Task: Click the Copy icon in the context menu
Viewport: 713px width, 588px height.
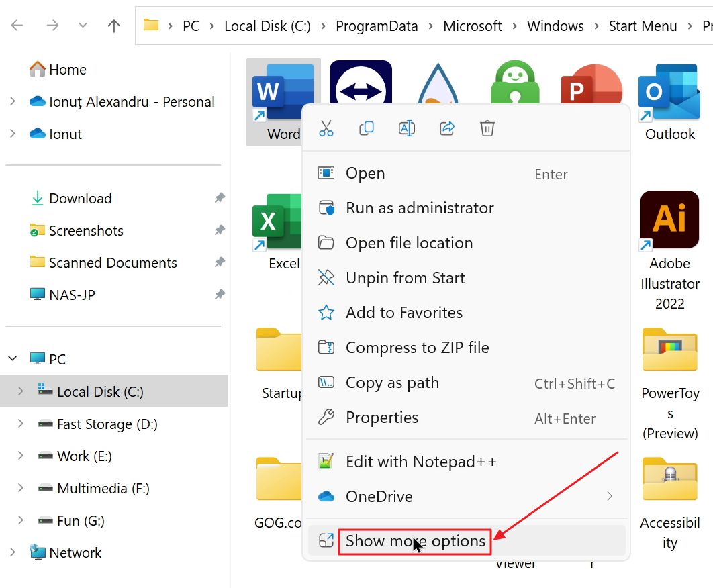Action: point(367,128)
